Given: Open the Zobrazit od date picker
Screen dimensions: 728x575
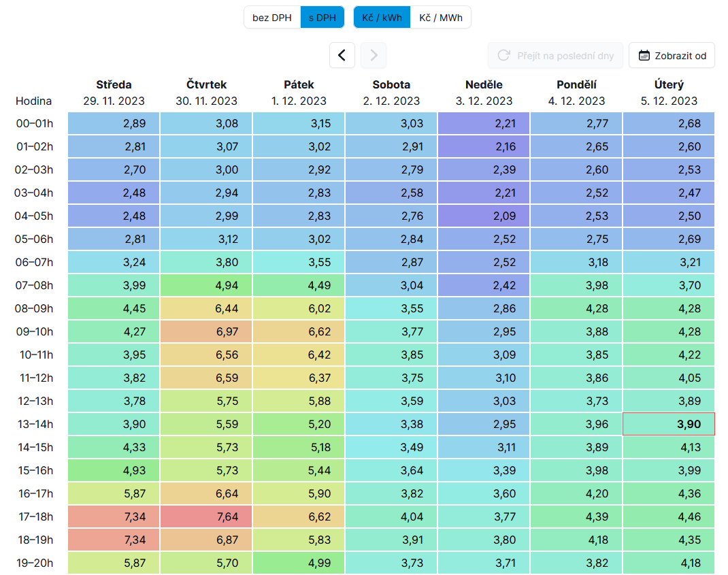Looking at the screenshot, I should pyautogui.click(x=672, y=56).
